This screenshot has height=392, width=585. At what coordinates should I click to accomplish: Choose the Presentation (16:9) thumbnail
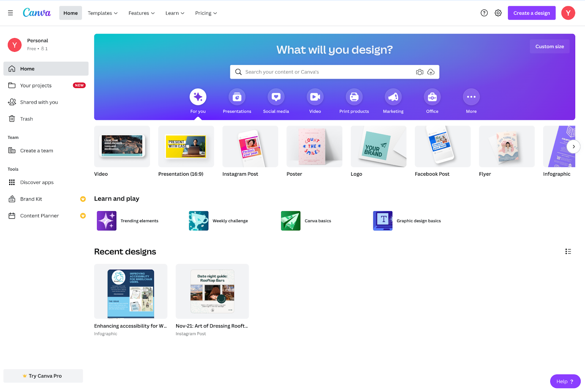pyautogui.click(x=186, y=146)
